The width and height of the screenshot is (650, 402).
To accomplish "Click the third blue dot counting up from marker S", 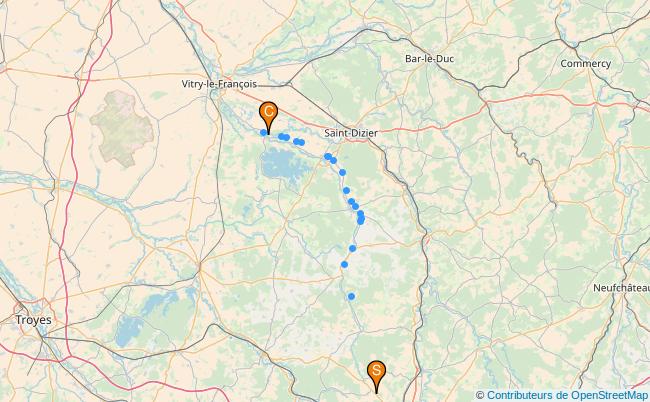I will [x=352, y=248].
